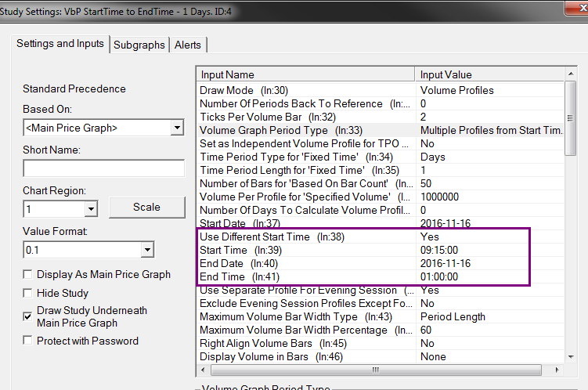This screenshot has width=588, height=390.
Task: Open the Alerts tab
Action: pos(188,45)
